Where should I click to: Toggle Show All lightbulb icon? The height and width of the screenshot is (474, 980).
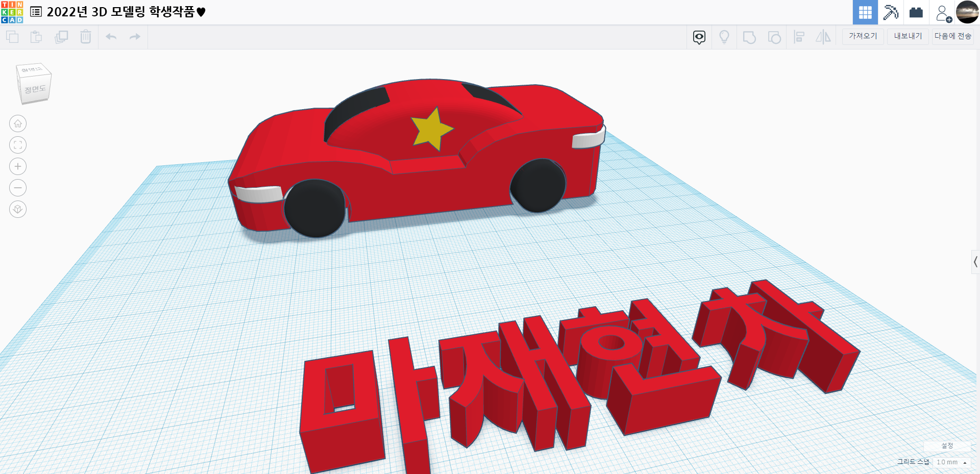[x=724, y=37]
